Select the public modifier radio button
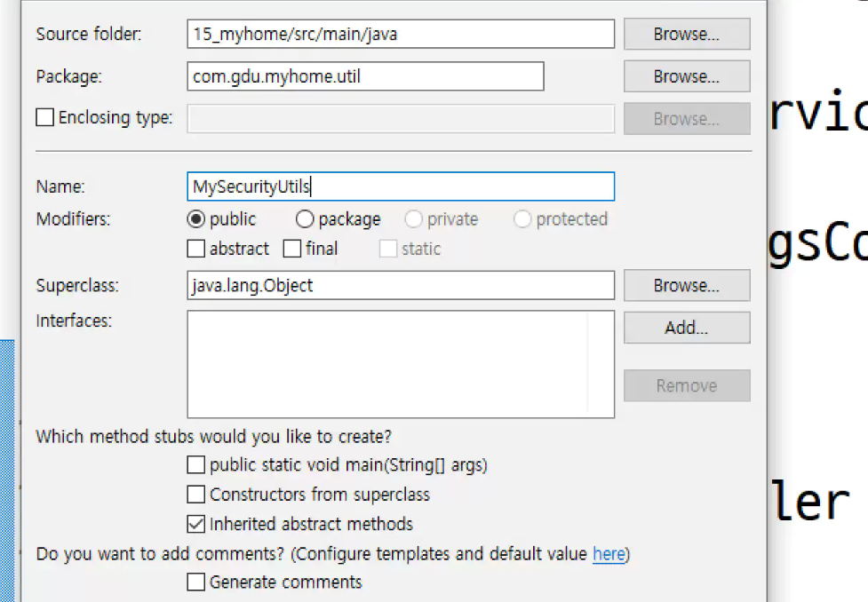 [x=196, y=219]
